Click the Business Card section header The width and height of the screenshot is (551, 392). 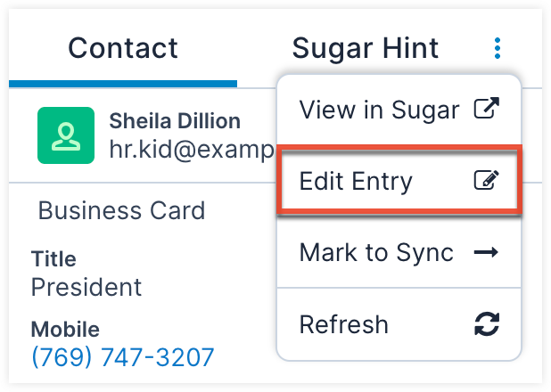(121, 210)
